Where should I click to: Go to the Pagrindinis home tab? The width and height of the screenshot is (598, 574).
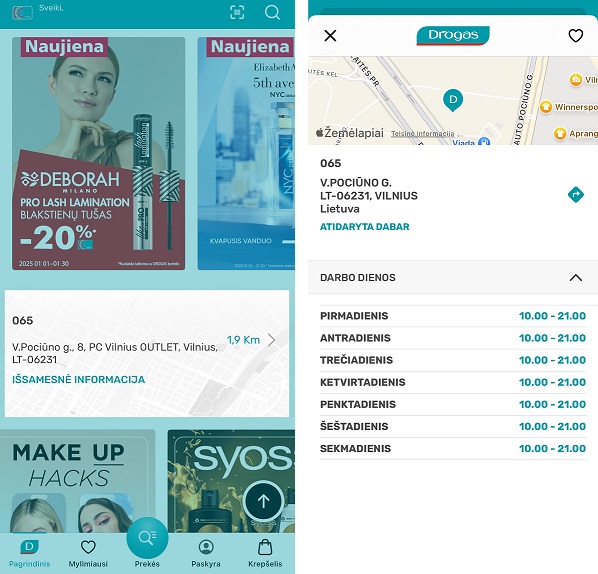tap(29, 553)
